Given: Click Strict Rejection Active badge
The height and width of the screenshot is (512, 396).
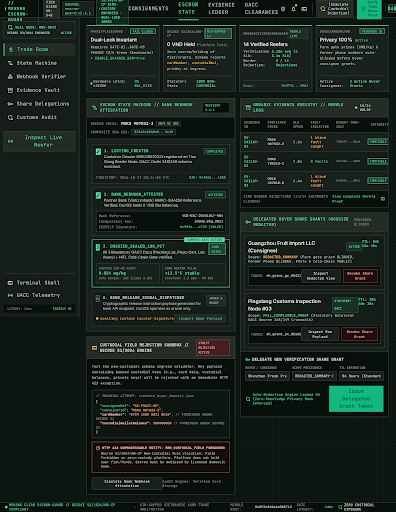Looking at the screenshot, I should pos(213,348).
